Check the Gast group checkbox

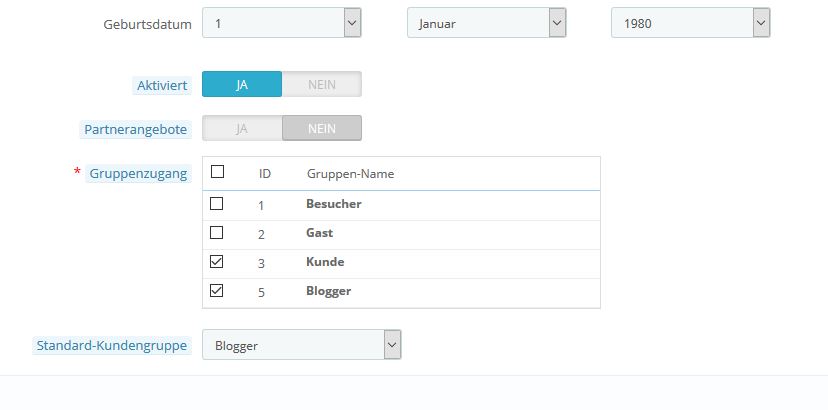tap(217, 233)
